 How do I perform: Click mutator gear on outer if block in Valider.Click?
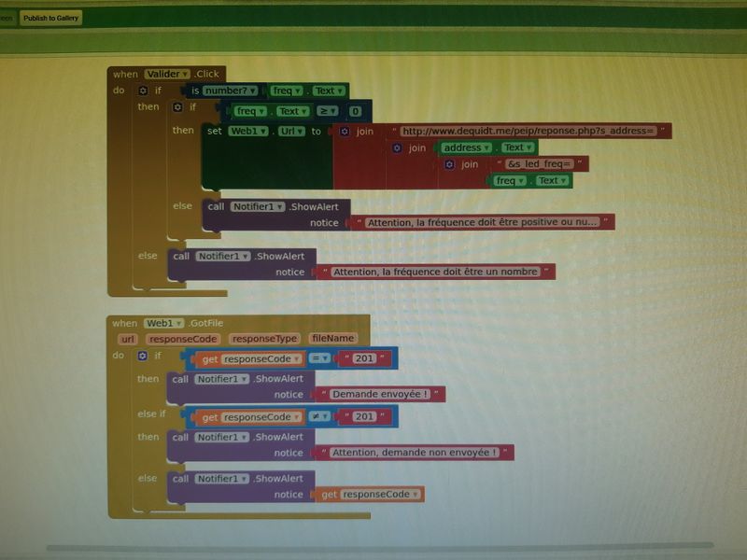[143, 91]
